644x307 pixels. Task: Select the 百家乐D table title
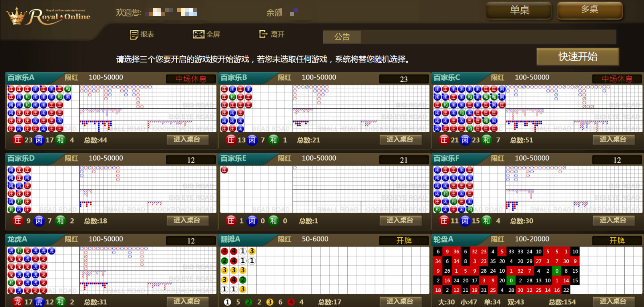21,158
